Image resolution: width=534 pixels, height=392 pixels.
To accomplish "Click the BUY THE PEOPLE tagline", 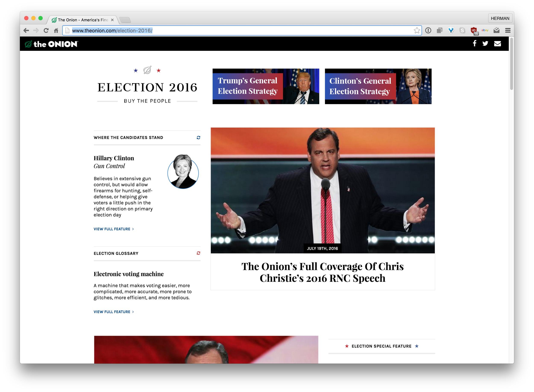I will 147,101.
